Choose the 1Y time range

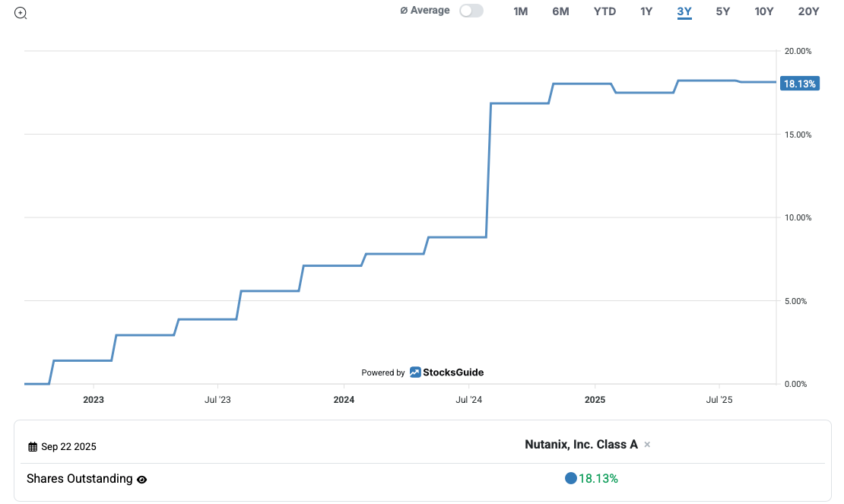[x=646, y=11]
